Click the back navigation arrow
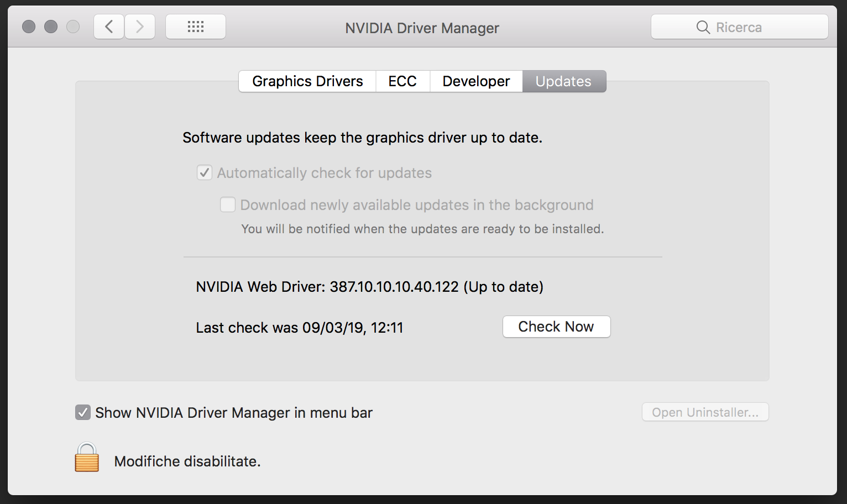 [x=109, y=27]
